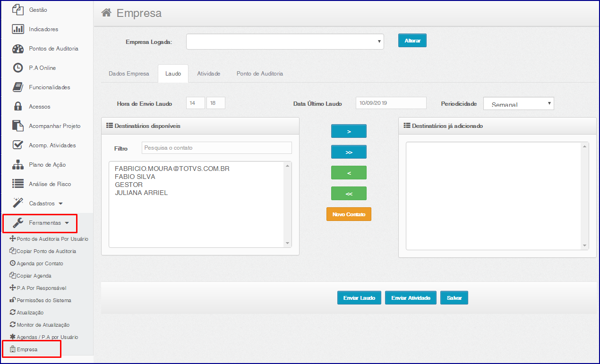Click the Atualização refresh icon
Image resolution: width=600 pixels, height=364 pixels.
coord(13,313)
